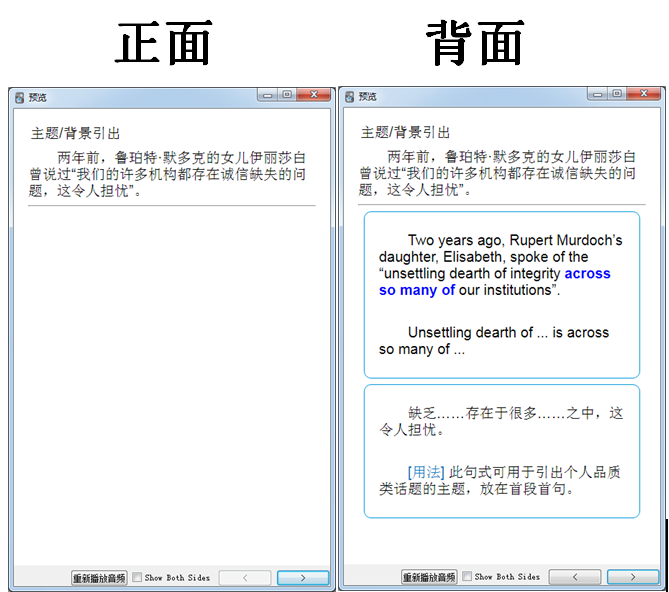Viewport: 669px width, 592px height.
Task: Click Anki icon in left window title bar
Action: click(20, 98)
